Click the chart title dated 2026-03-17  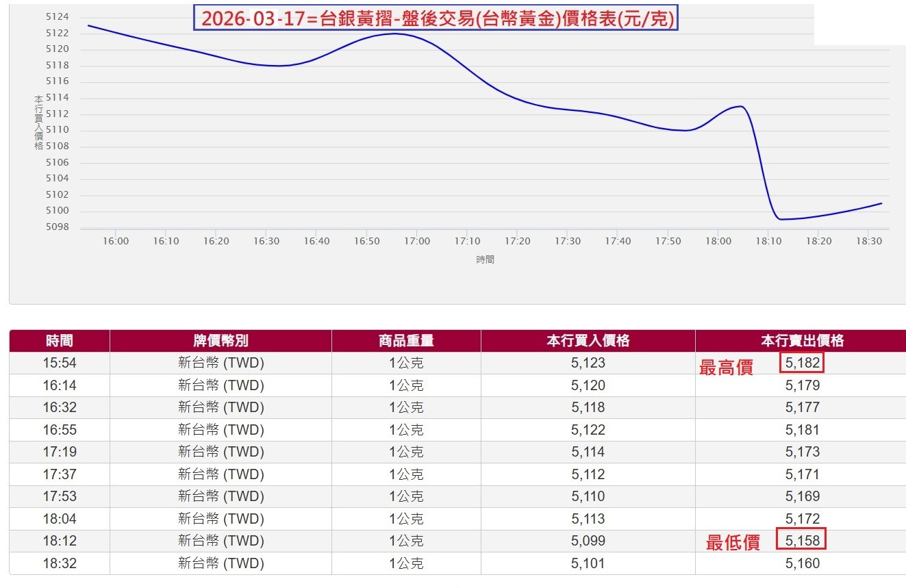(x=436, y=19)
